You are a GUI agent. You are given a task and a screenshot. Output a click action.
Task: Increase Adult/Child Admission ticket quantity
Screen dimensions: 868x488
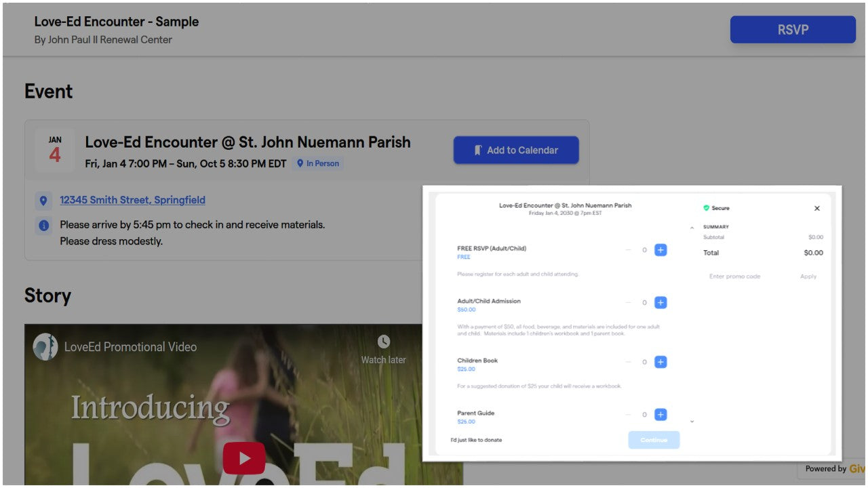click(660, 303)
